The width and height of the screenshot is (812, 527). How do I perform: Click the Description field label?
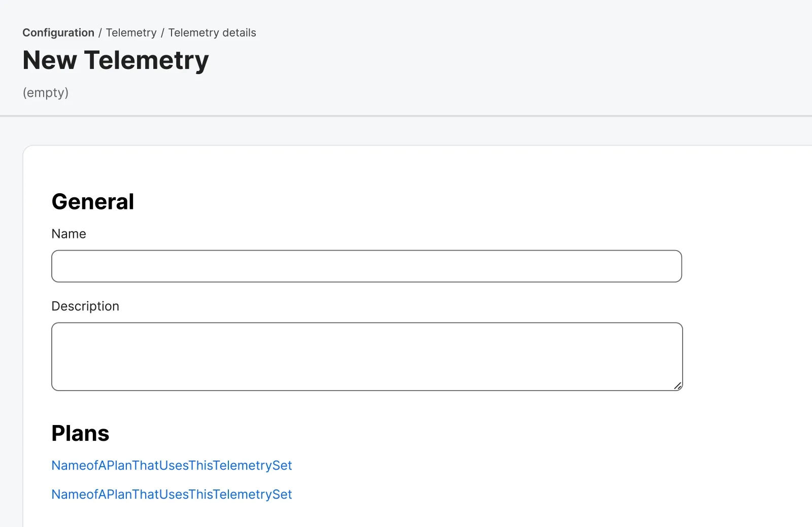click(85, 306)
